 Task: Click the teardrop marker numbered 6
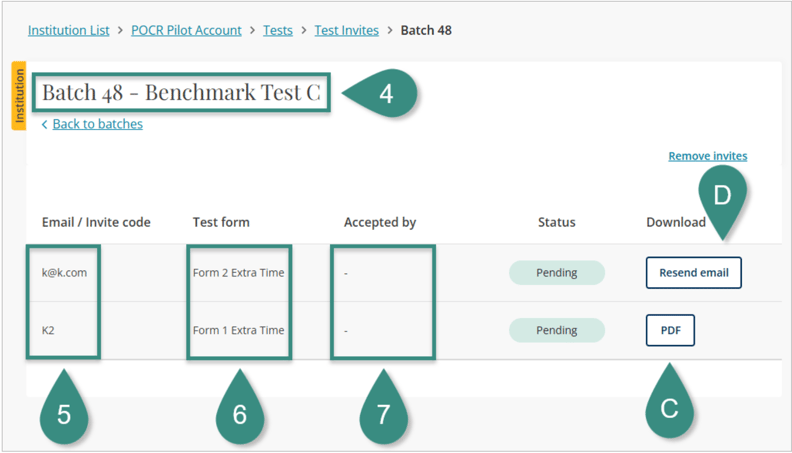(x=239, y=414)
